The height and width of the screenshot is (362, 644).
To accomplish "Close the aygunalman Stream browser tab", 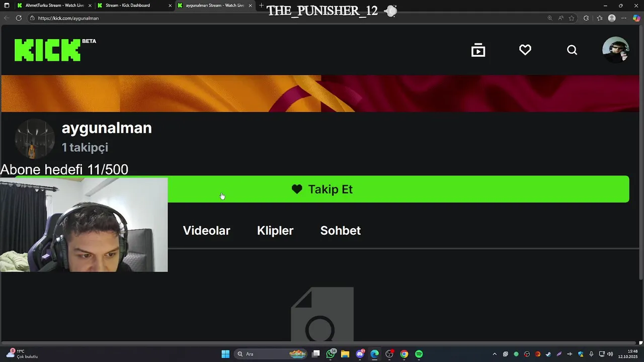I will pyautogui.click(x=250, y=6).
